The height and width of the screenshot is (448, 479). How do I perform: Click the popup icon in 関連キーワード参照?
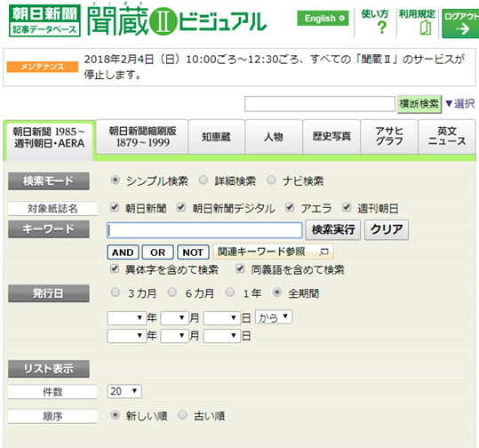[323, 252]
